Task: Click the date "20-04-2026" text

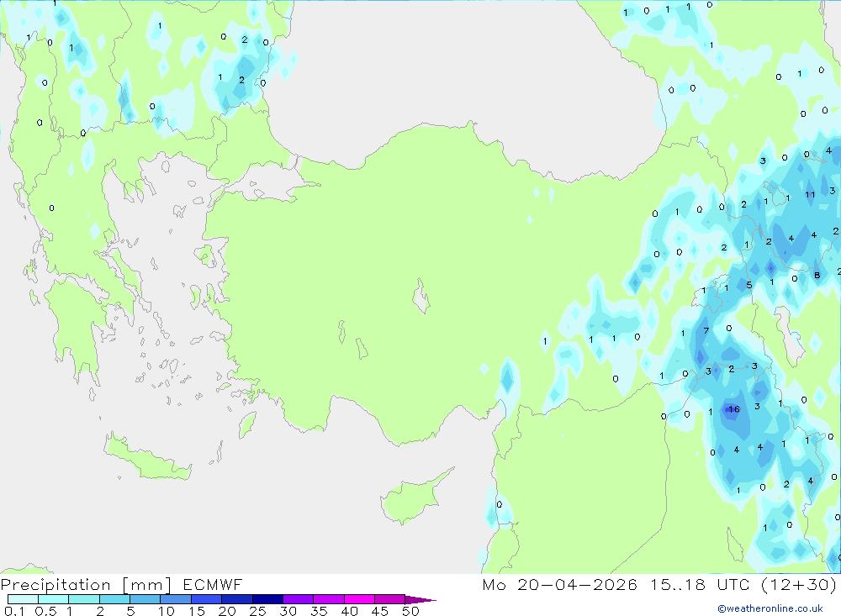Action: (x=577, y=585)
